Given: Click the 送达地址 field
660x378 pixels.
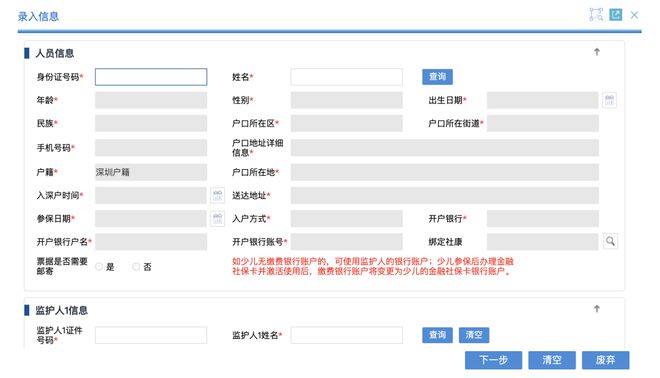Looking at the screenshot, I should 444,195.
